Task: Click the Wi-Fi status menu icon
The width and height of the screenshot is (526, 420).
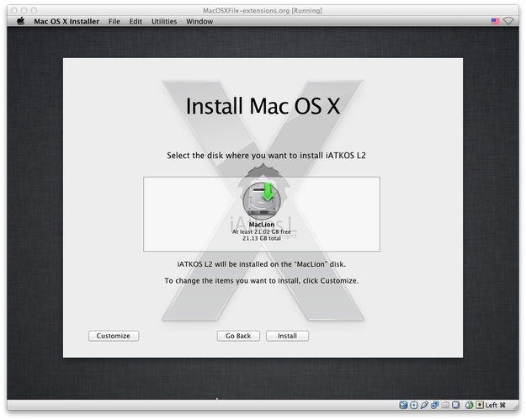Action: tap(508, 21)
